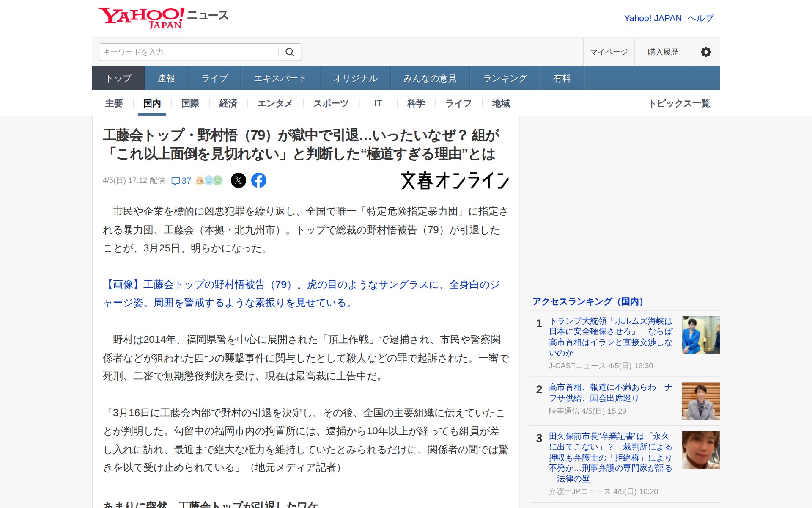Click the search magnifier icon
Screen dimensions: 812x508
(290, 52)
